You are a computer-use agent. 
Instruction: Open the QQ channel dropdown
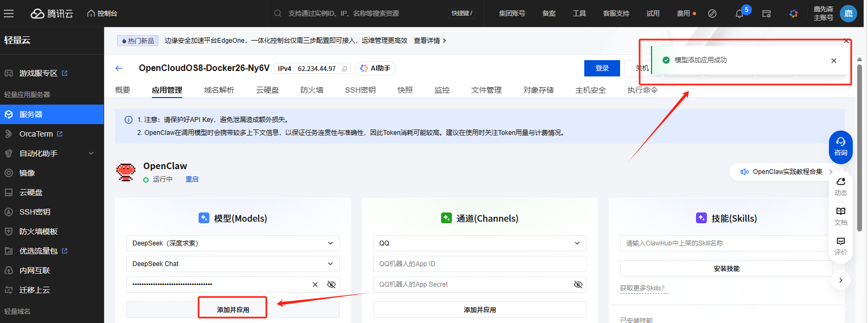click(480, 243)
